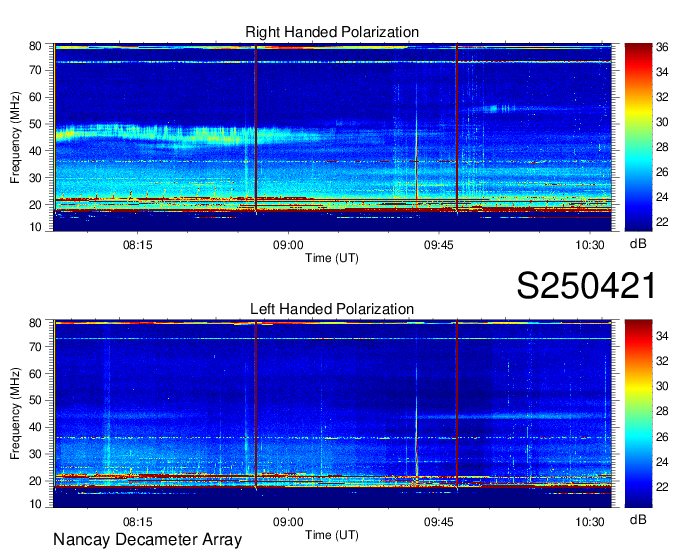Click the top panel color scale bar
This screenshot has height=552, width=680.
638,137
